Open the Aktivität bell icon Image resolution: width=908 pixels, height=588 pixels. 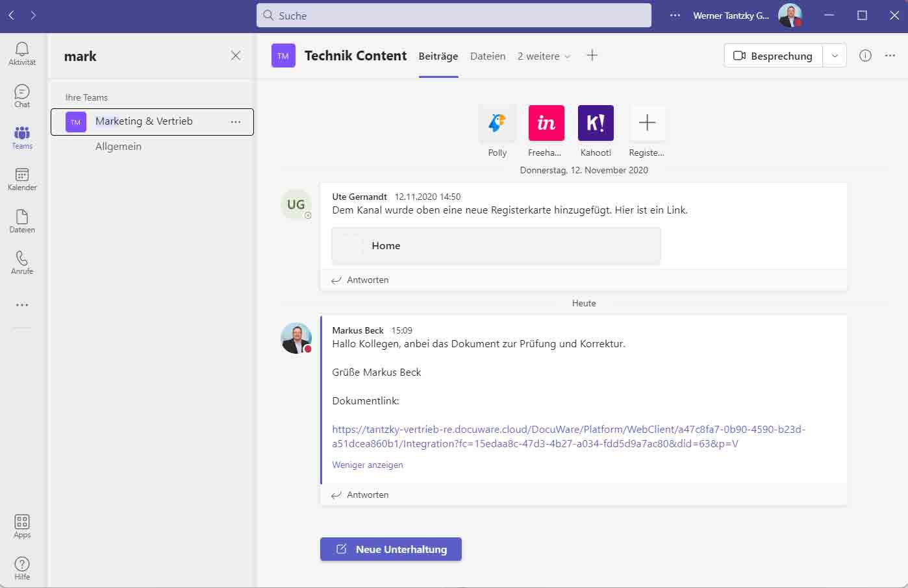pos(22,53)
